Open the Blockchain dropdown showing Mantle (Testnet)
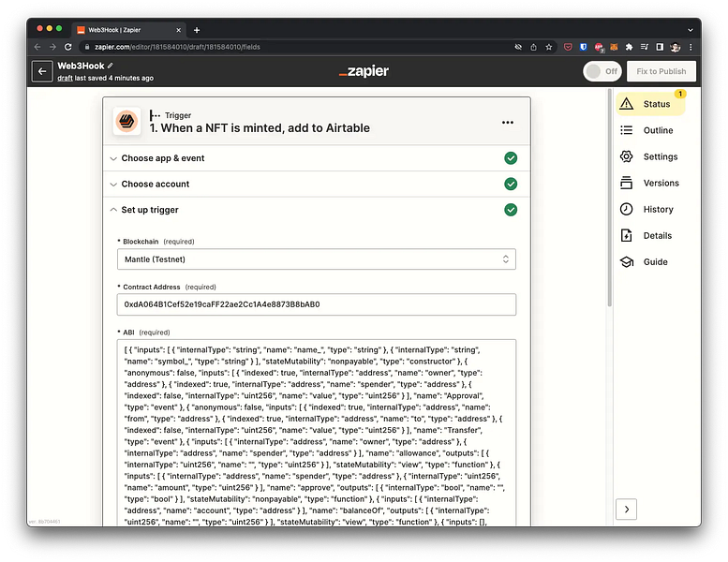Image resolution: width=728 pixels, height=562 pixels. pos(316,259)
